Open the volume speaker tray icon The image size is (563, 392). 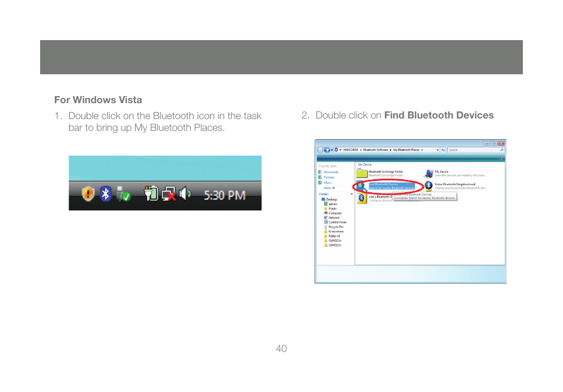click(185, 194)
